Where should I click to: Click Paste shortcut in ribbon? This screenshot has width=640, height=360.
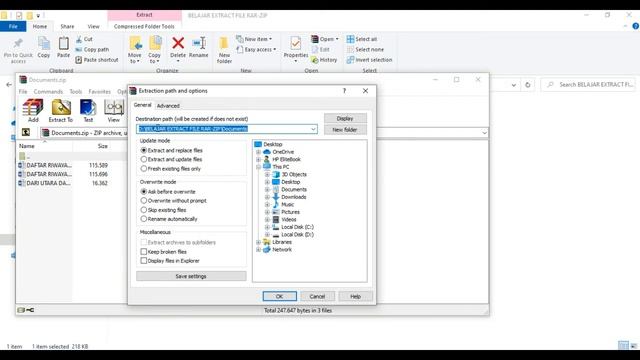tap(97, 60)
